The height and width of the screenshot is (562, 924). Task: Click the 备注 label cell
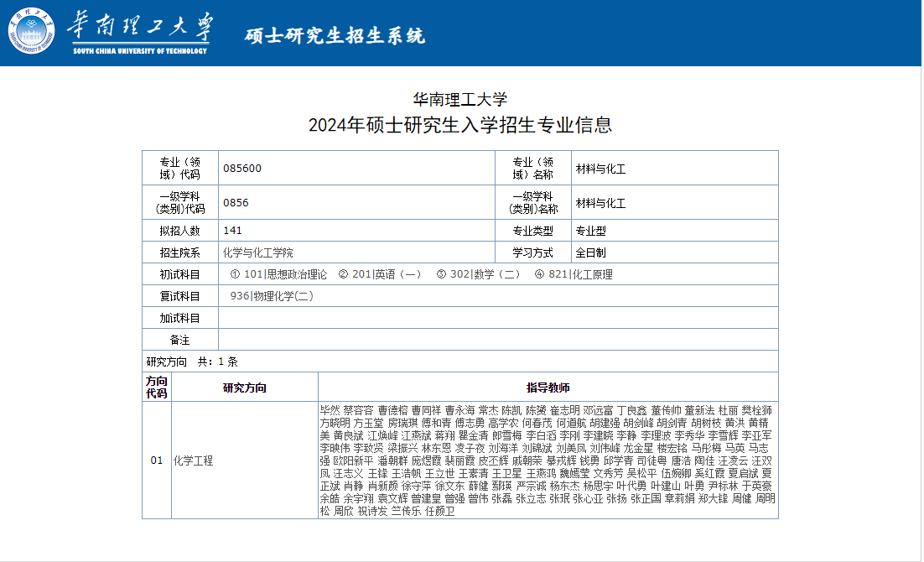[179, 340]
